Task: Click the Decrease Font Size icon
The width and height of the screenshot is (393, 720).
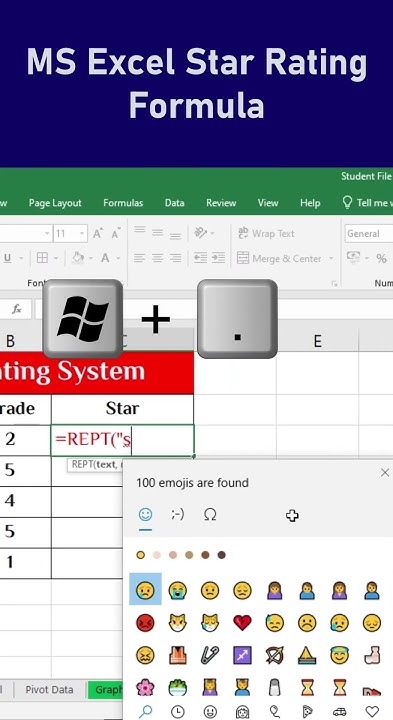Action: (116, 233)
